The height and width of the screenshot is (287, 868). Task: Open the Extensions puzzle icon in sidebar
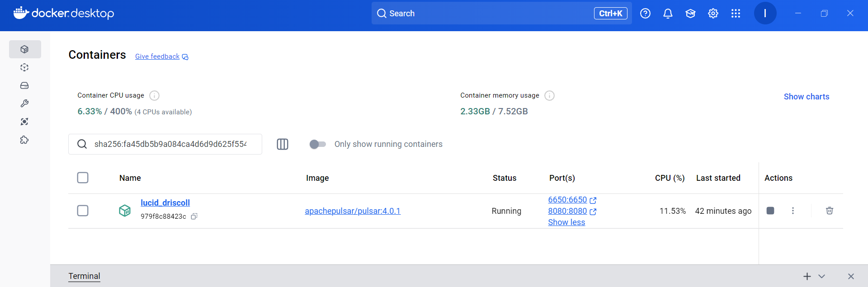click(x=25, y=140)
